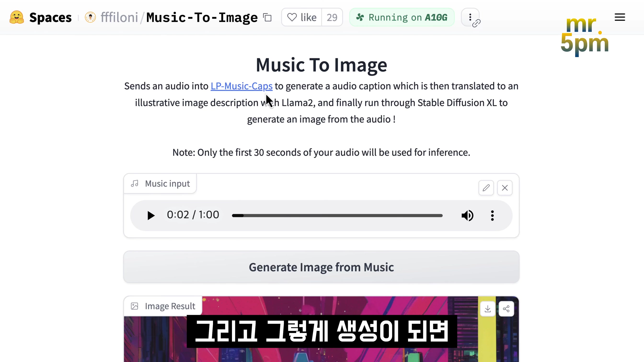Open the fffiloni user page
Screen dimensions: 644x362
119,17
